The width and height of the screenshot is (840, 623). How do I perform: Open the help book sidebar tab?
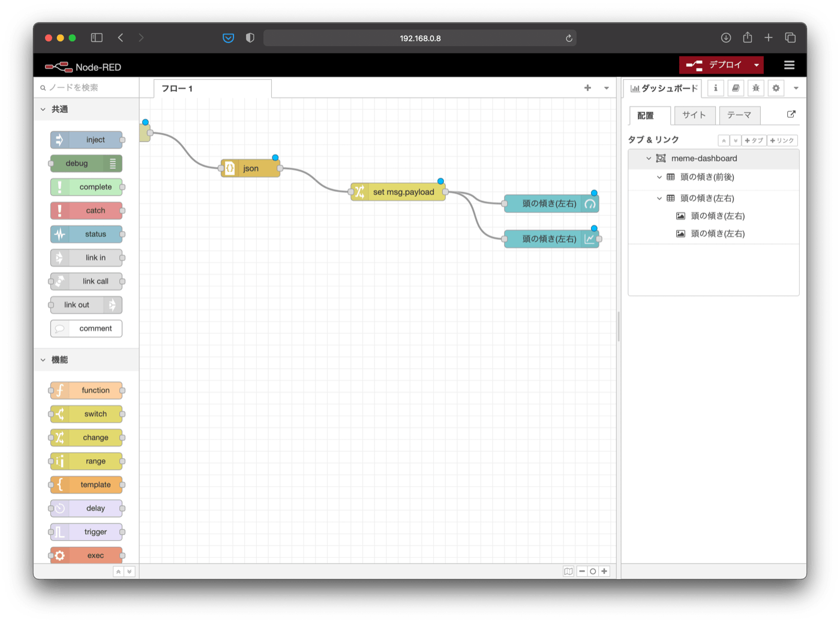coord(736,88)
